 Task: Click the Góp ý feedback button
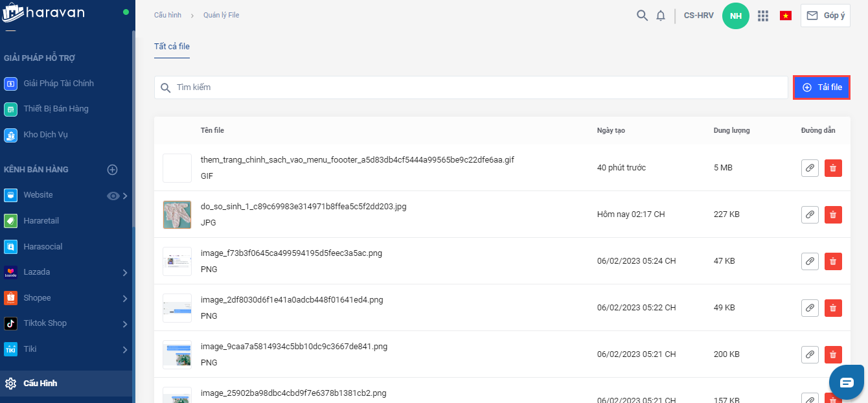click(825, 16)
